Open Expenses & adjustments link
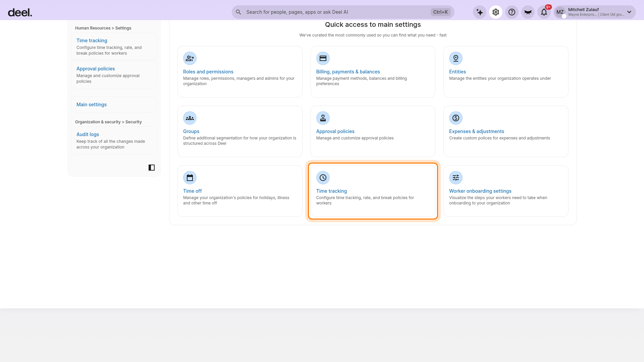Screen dimensions: 644x362 tap(476, 131)
